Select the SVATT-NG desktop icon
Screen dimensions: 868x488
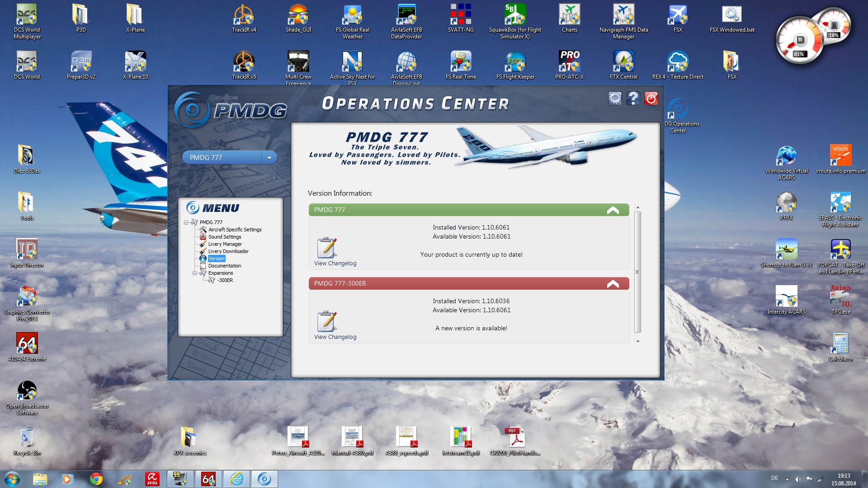pyautogui.click(x=461, y=18)
